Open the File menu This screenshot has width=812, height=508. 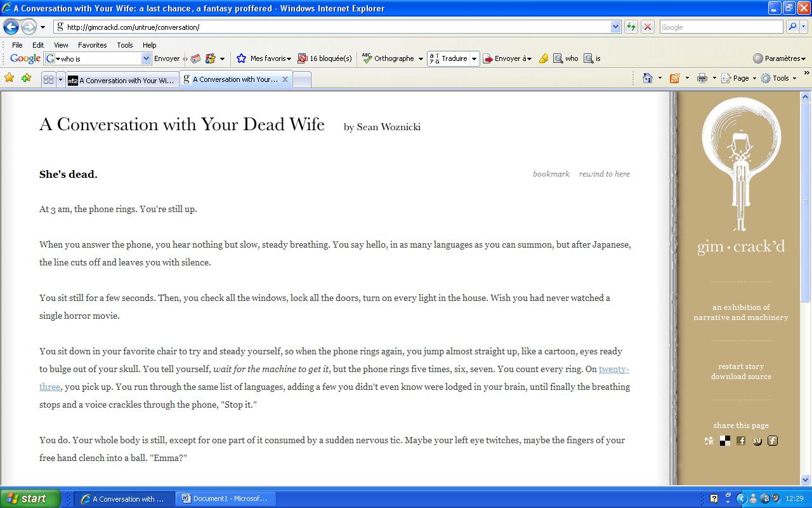[17, 45]
